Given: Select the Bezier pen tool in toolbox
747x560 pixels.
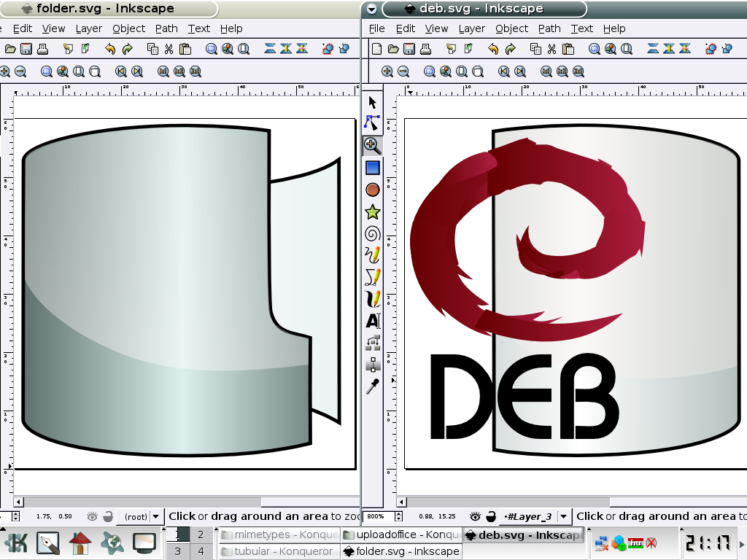Looking at the screenshot, I should coord(373,277).
